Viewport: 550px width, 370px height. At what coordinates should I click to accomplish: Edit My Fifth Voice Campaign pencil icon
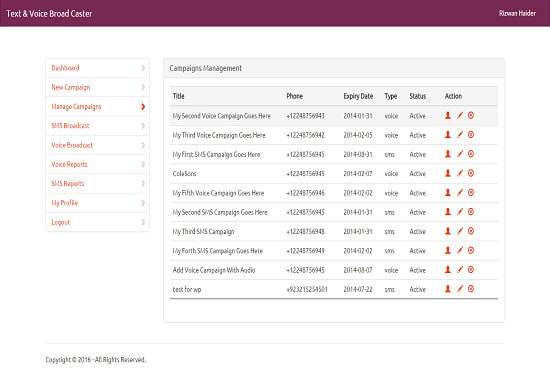[460, 193]
